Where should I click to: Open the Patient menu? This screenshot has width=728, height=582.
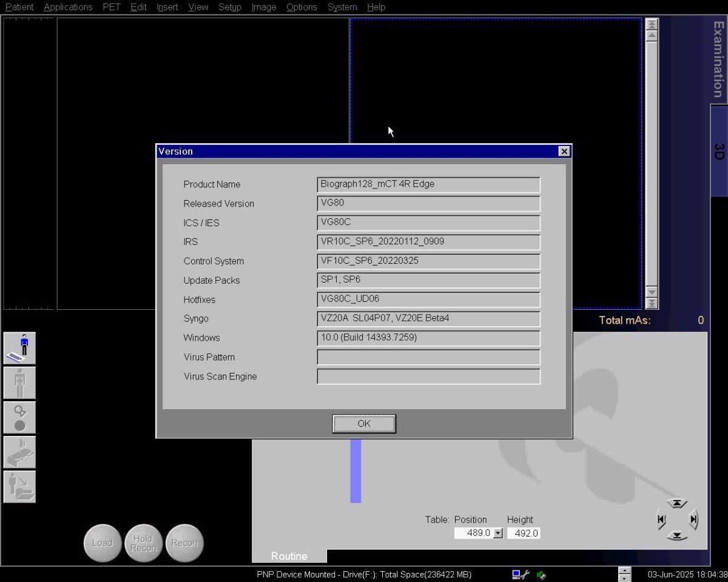click(19, 7)
